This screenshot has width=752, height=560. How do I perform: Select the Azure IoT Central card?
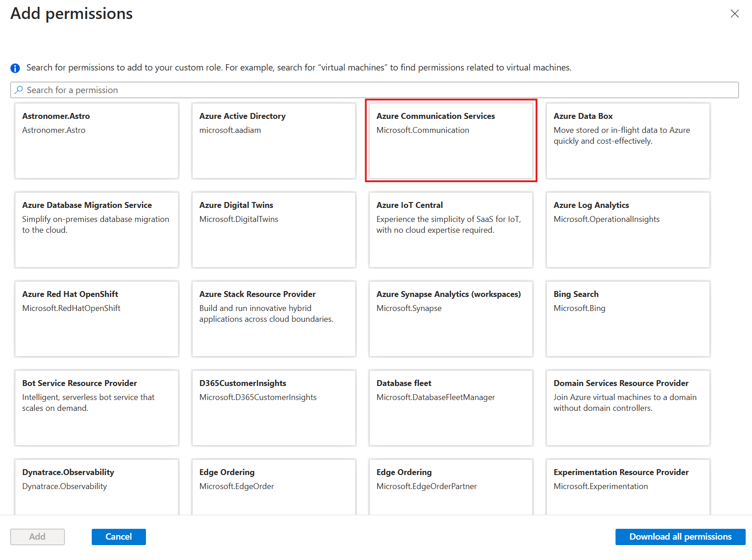pyautogui.click(x=451, y=230)
